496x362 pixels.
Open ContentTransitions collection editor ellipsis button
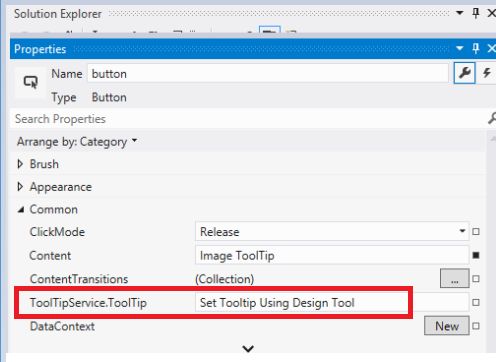[455, 278]
